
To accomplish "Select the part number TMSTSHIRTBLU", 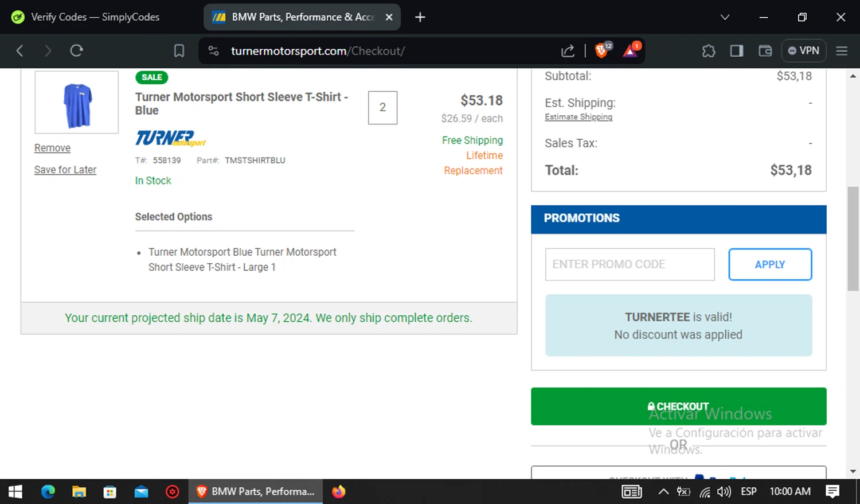I will coord(255,161).
